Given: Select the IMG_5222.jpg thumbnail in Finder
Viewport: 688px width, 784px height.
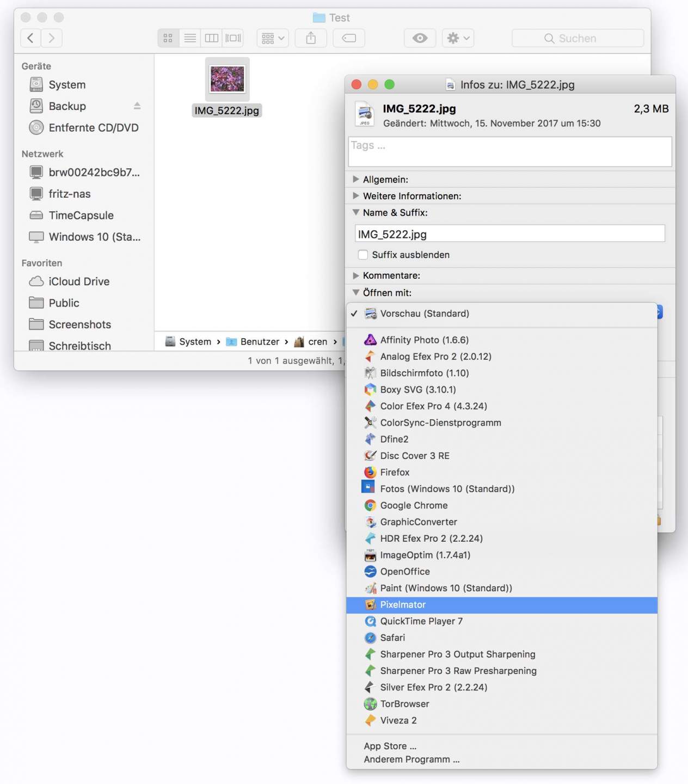Looking at the screenshot, I should (228, 79).
